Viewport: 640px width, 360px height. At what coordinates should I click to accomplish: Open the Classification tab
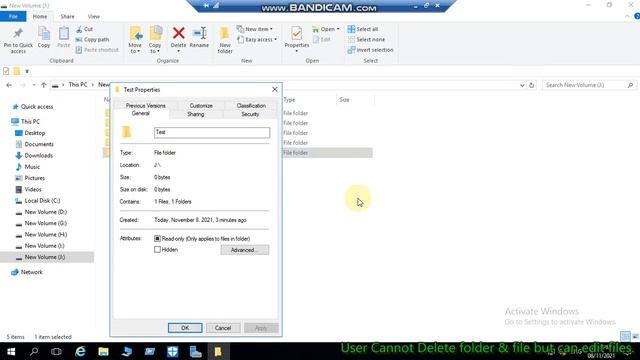tap(251, 106)
